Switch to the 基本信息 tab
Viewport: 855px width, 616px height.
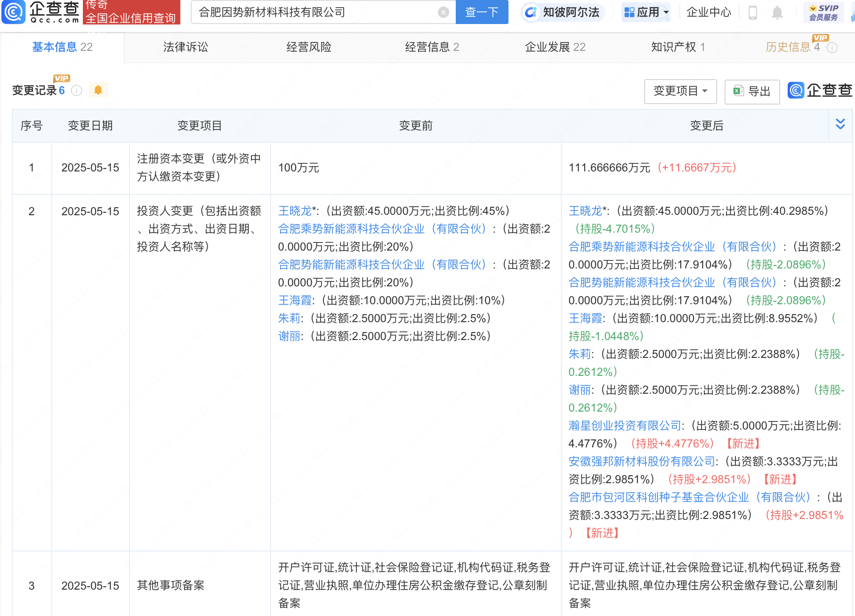[62, 47]
